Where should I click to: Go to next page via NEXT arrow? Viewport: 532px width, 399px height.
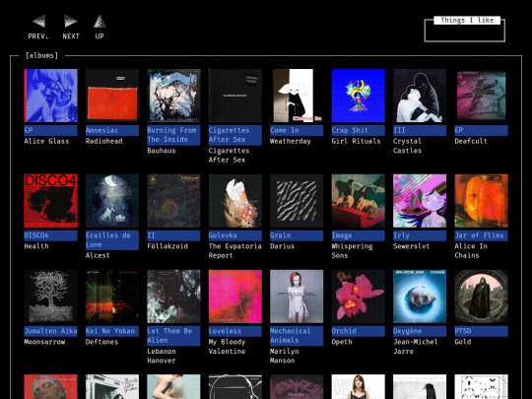coord(71,22)
